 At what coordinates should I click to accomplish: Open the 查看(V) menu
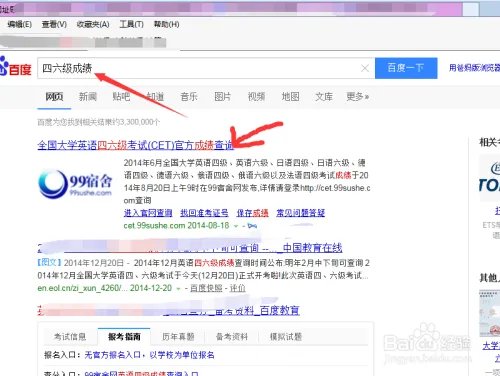(54, 24)
